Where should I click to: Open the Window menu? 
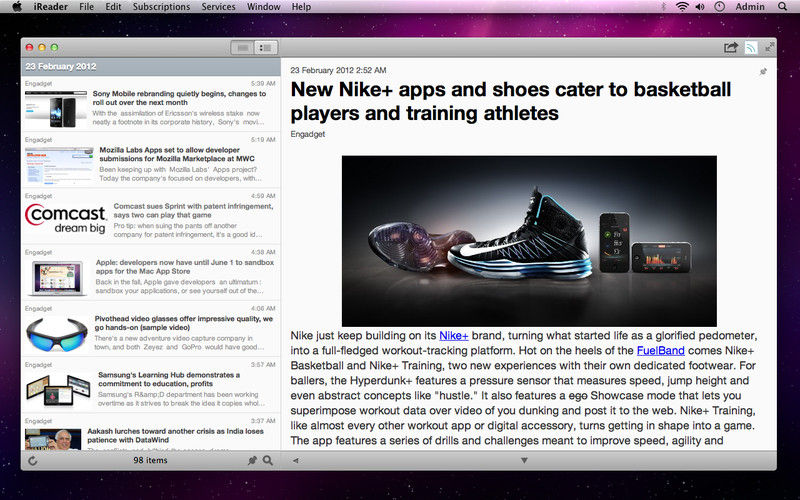(x=263, y=7)
